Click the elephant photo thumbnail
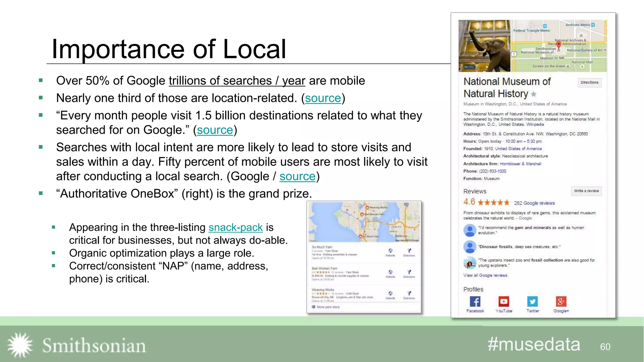 point(484,46)
